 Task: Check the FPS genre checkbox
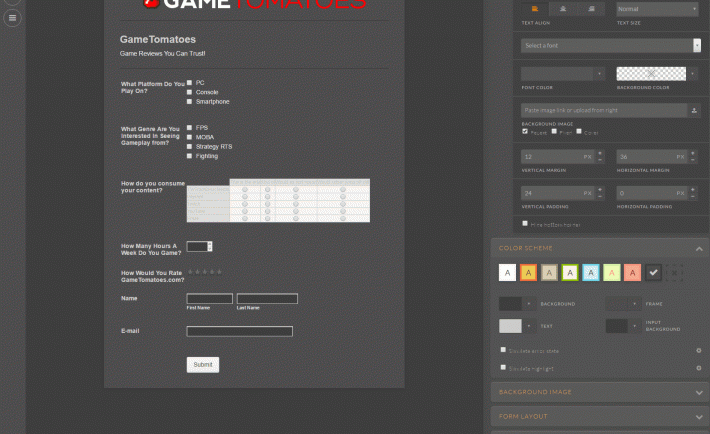189,128
